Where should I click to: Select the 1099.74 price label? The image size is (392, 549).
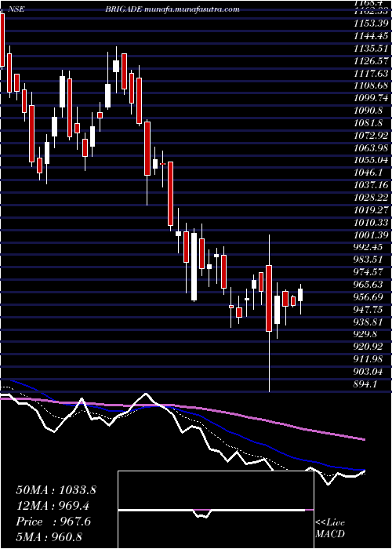click(372, 98)
